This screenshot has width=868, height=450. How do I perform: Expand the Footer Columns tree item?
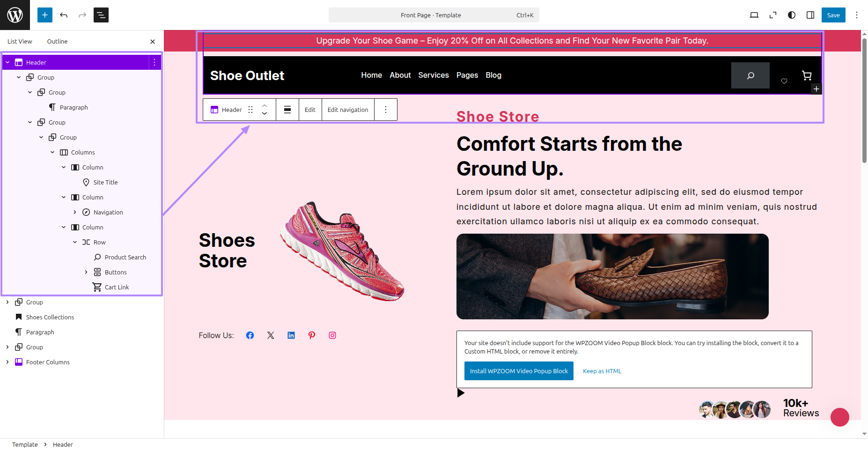click(x=7, y=362)
